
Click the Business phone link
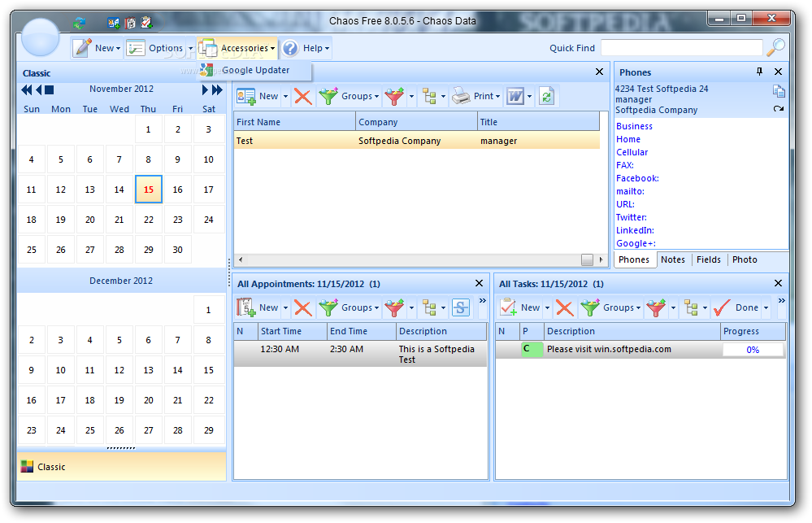(634, 126)
